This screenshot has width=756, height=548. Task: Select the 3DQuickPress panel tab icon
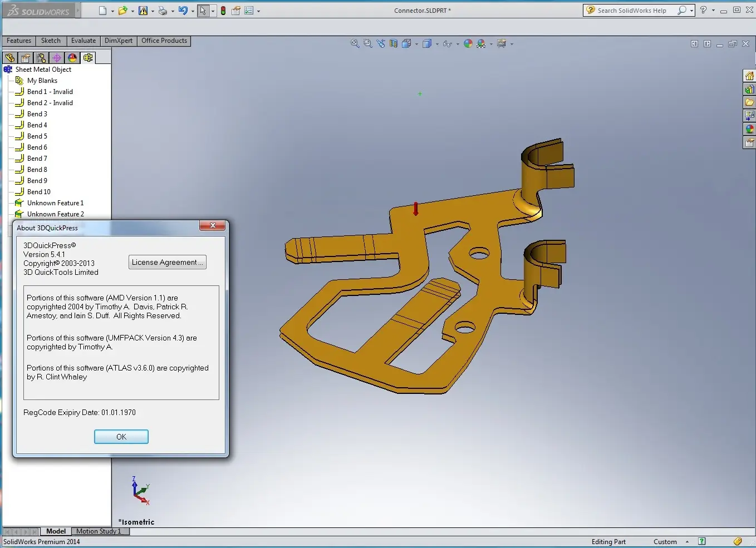coord(88,58)
